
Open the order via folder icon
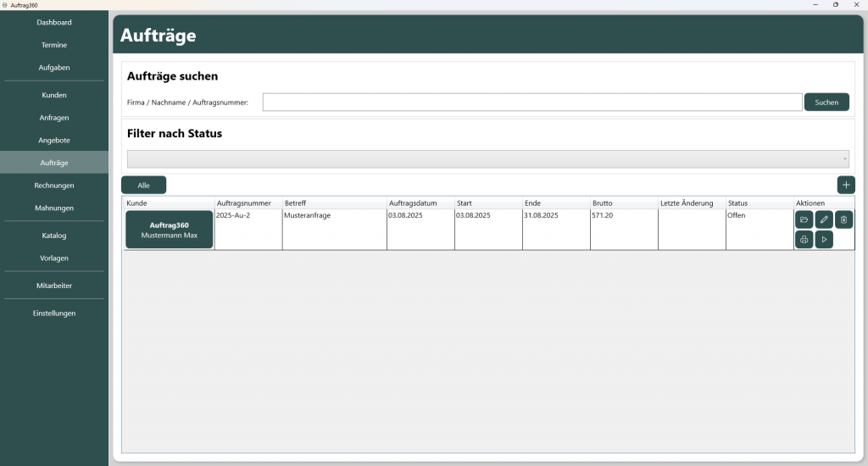tap(804, 220)
